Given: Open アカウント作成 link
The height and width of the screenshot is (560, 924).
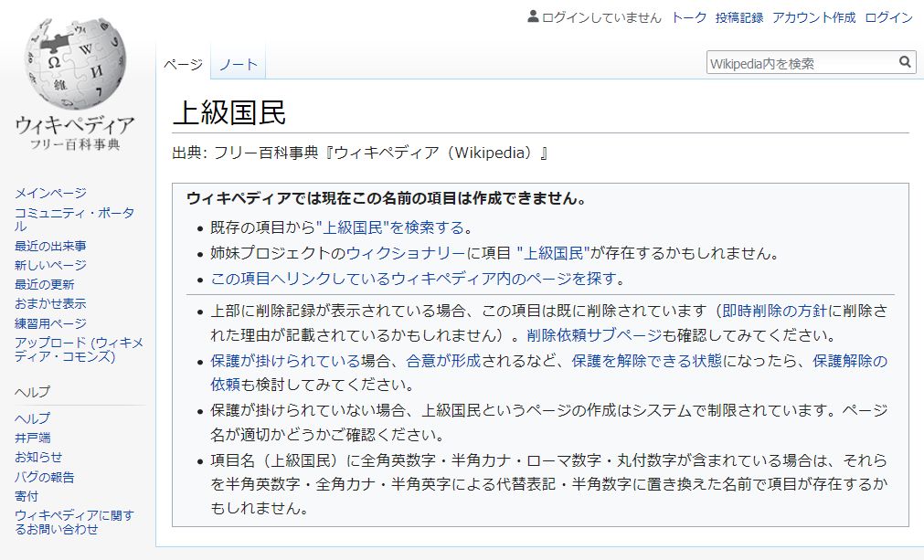Looking at the screenshot, I should [x=813, y=17].
